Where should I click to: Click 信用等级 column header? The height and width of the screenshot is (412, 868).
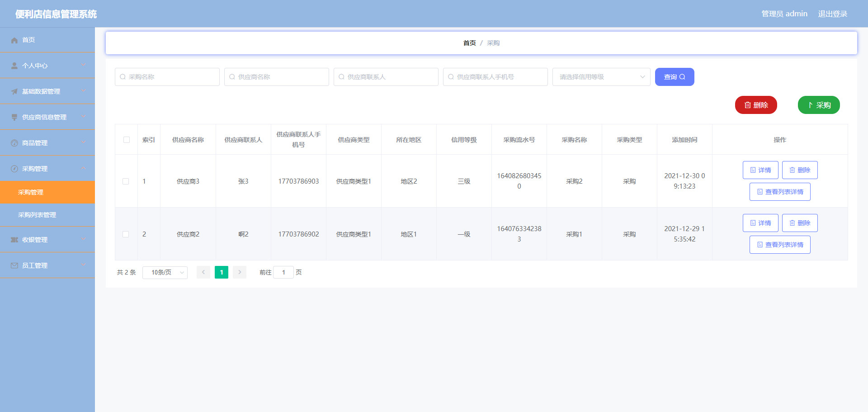tap(464, 140)
